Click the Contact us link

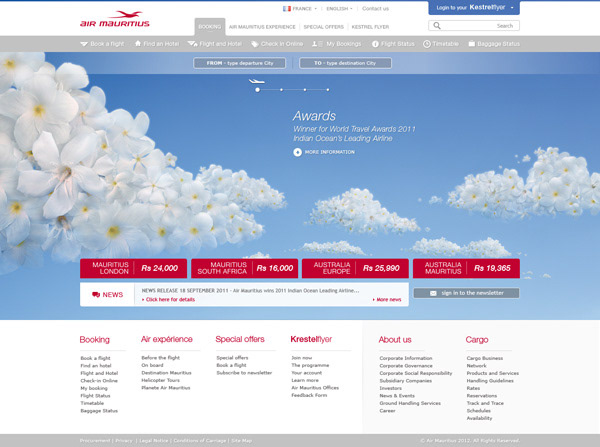[375, 8]
